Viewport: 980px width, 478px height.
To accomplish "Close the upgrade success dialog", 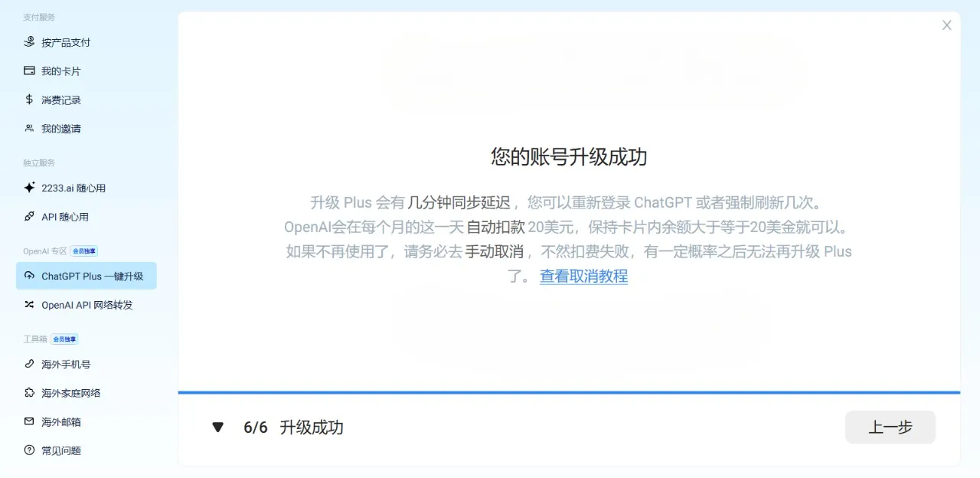I will click(946, 25).
